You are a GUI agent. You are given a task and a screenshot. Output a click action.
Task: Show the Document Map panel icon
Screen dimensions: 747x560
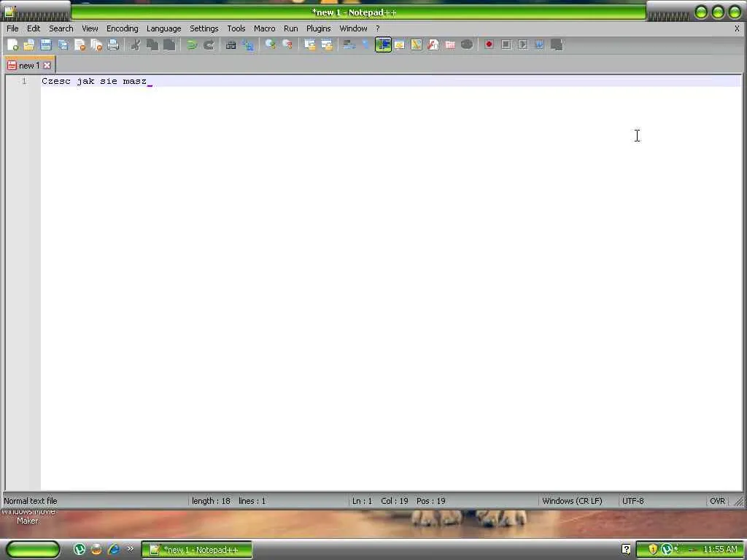tap(417, 44)
